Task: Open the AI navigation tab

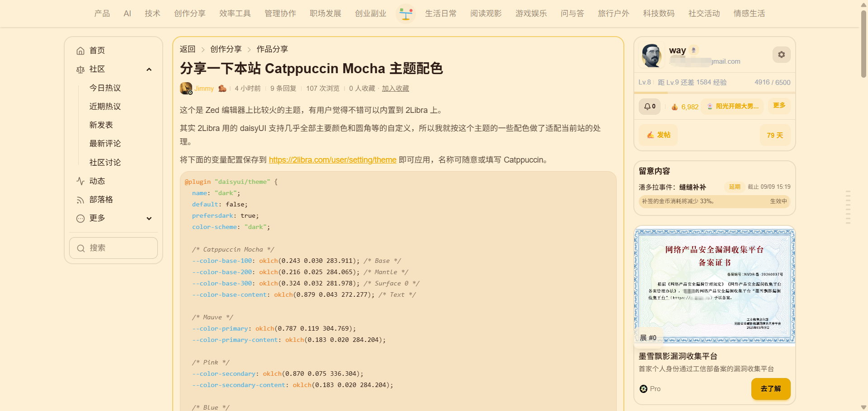Action: [x=127, y=14]
